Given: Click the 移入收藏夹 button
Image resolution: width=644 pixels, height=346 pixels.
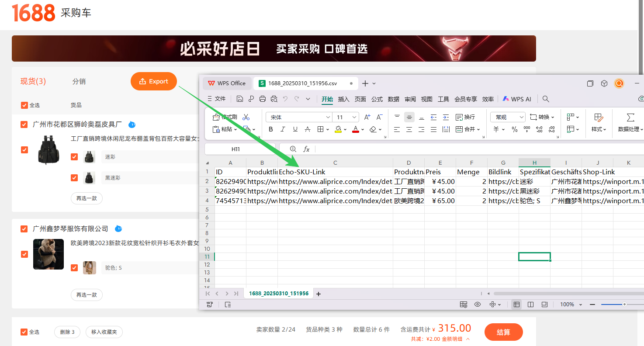Looking at the screenshot, I should click(104, 332).
